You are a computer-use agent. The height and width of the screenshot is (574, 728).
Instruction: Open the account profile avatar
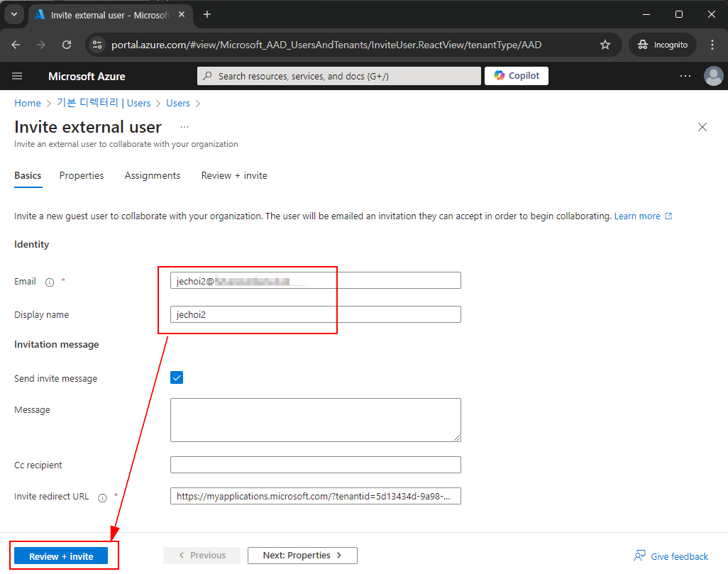pos(713,76)
